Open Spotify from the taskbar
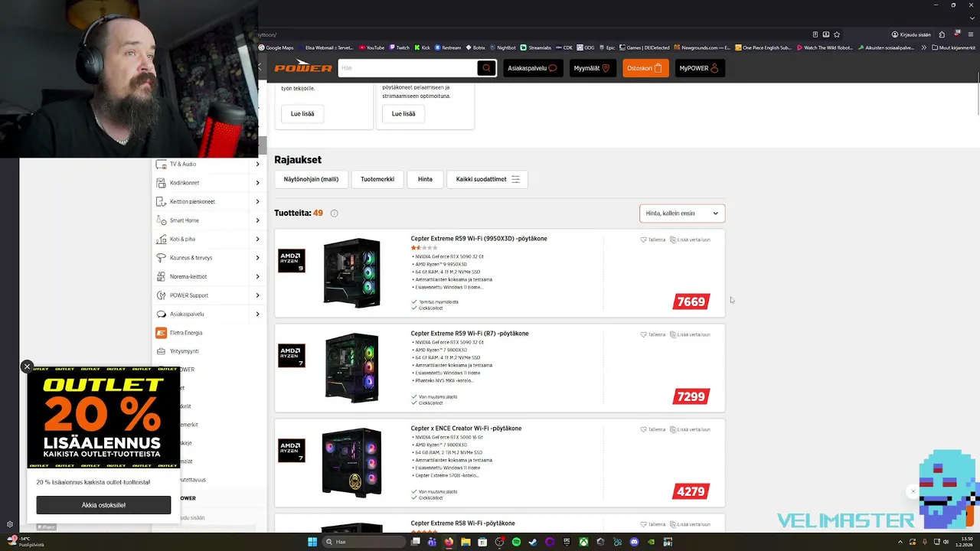 coord(516,542)
